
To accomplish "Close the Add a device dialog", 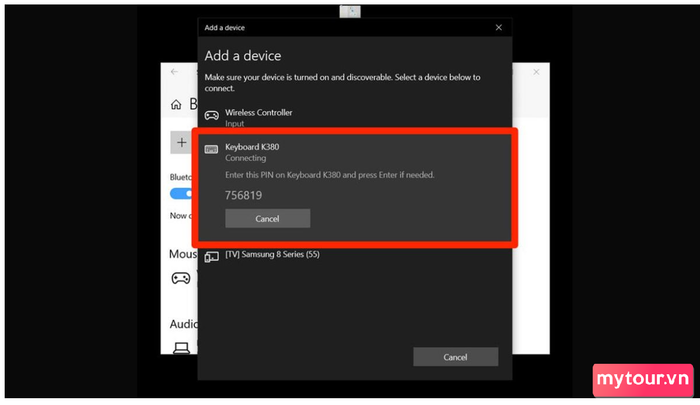I will click(x=499, y=28).
